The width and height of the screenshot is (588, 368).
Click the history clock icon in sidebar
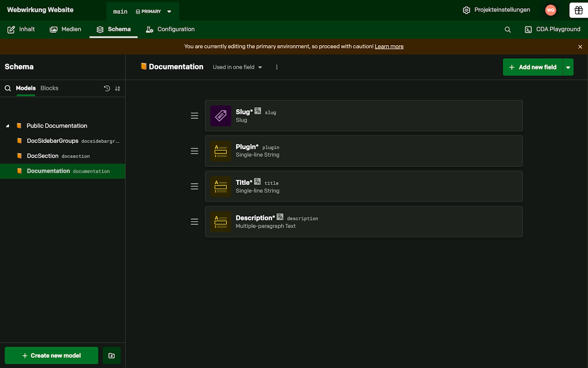pos(107,89)
